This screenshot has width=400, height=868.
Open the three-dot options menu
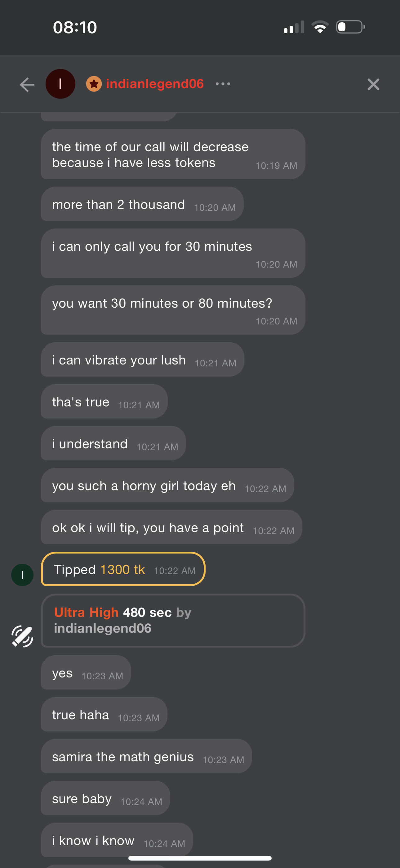[x=223, y=84]
